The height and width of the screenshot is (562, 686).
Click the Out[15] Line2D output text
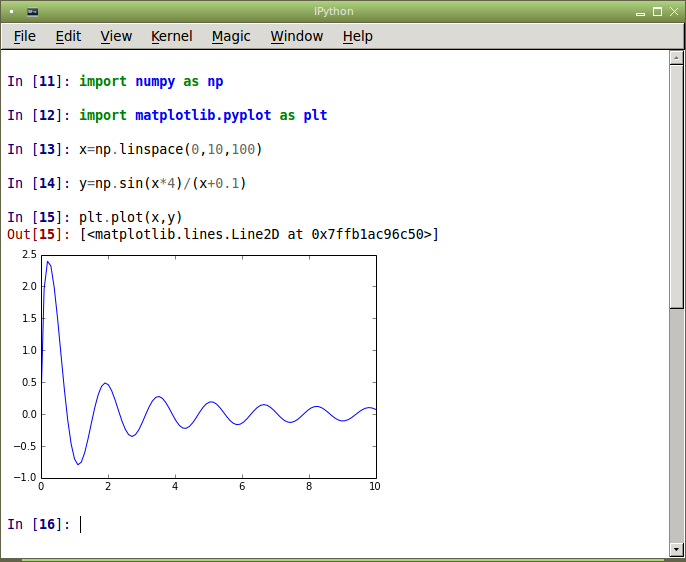pyautogui.click(x=259, y=234)
